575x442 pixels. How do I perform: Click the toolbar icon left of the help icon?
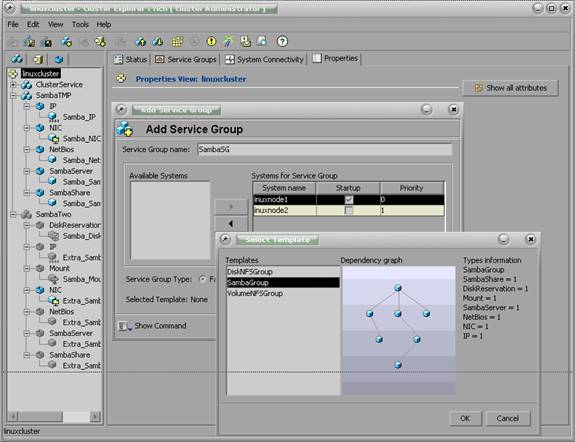point(263,41)
